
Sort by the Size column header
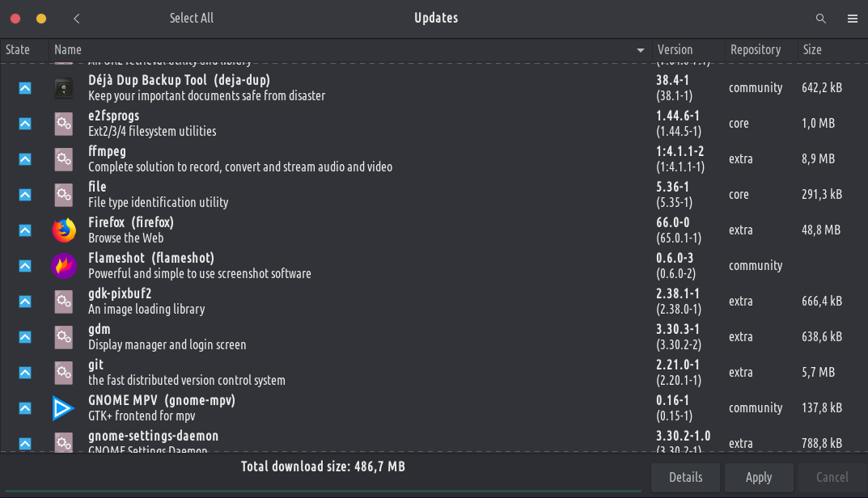(812, 50)
